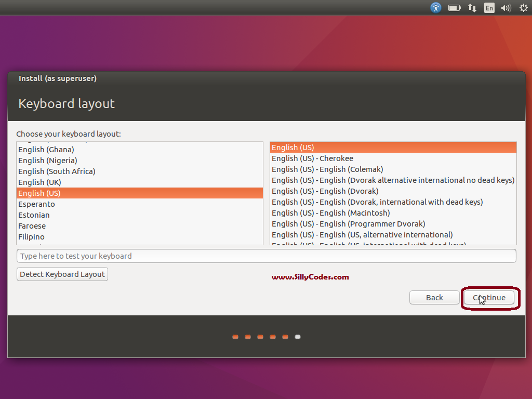The width and height of the screenshot is (532, 399).
Task: Select plain English (US) variant on right
Action: [393, 148]
